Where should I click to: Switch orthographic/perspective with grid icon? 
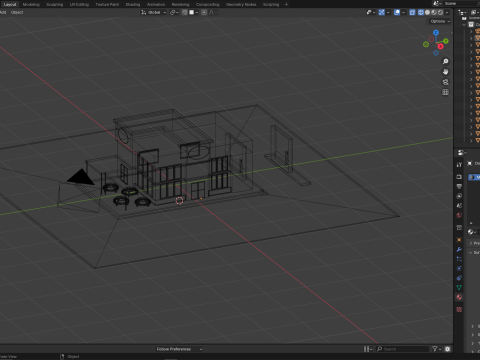(445, 92)
